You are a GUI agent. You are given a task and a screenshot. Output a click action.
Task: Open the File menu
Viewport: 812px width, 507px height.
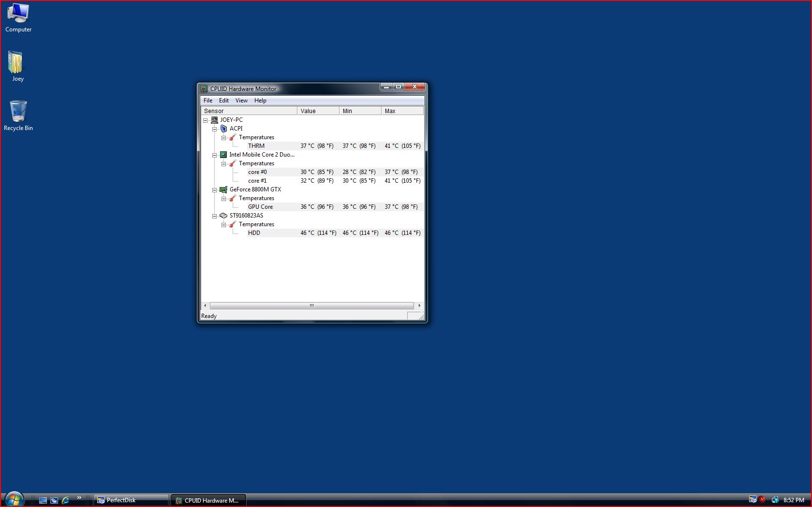[208, 101]
